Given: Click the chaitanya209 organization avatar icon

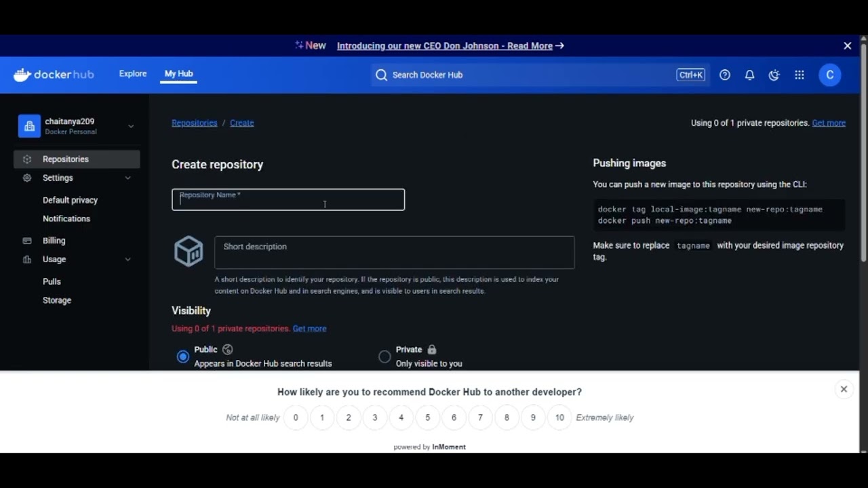Looking at the screenshot, I should (29, 126).
